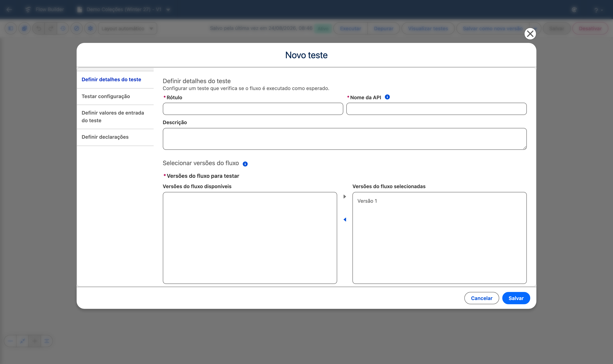This screenshot has height=364, width=613.
Task: Cancel the new test dialog
Action: tap(482, 298)
